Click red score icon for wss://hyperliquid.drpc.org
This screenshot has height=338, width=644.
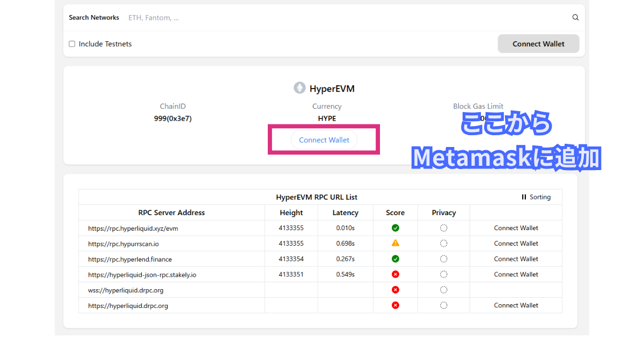(396, 290)
